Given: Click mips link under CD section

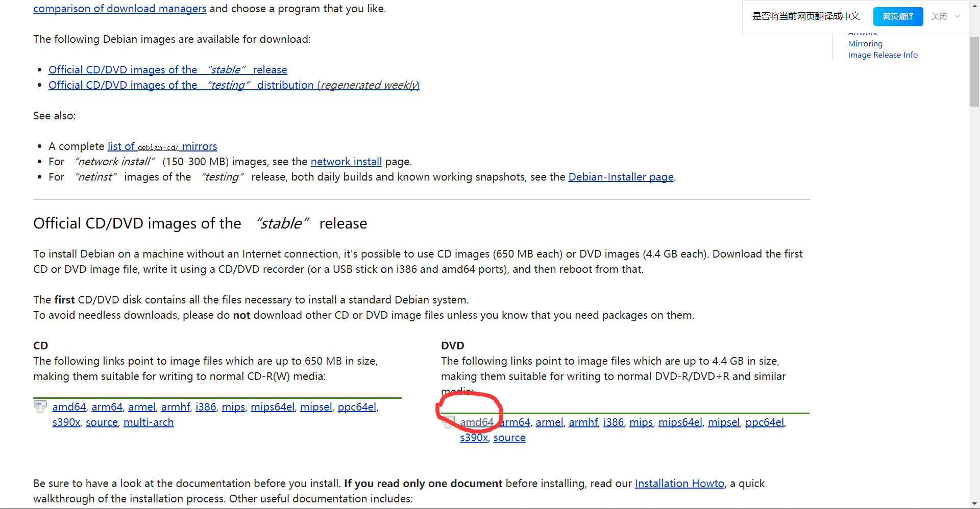Looking at the screenshot, I should (x=233, y=407).
